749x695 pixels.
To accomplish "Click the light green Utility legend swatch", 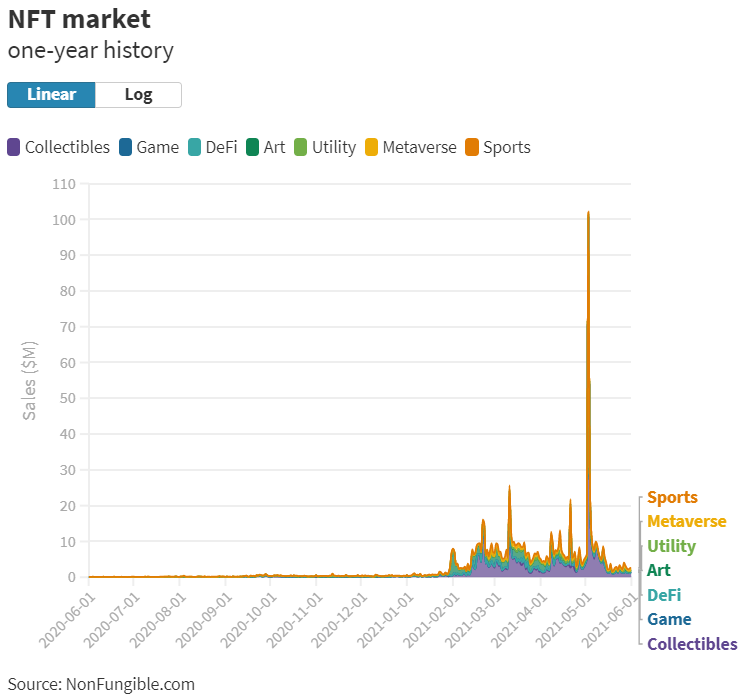I will (x=300, y=147).
